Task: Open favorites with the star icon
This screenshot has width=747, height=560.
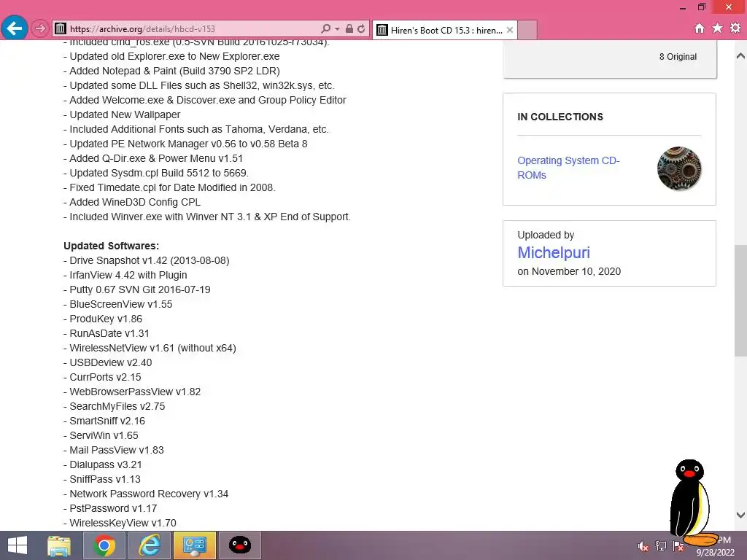Action: point(717,28)
